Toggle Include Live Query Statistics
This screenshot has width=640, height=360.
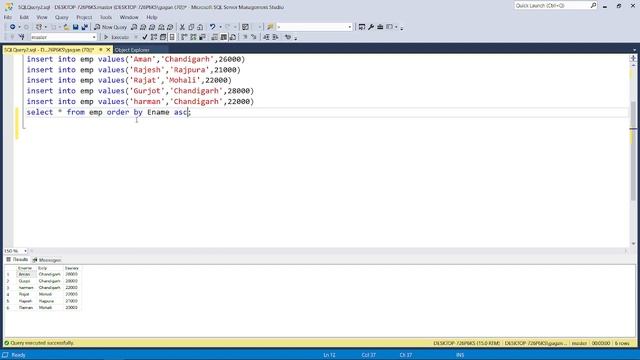[193, 37]
